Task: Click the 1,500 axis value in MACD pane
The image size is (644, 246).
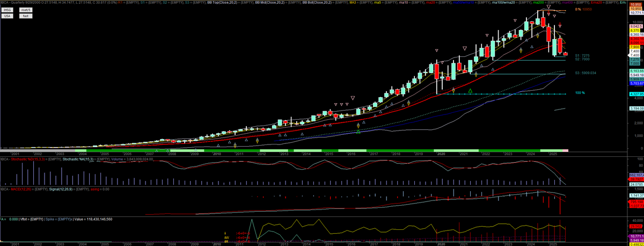Action: tap(638, 189)
